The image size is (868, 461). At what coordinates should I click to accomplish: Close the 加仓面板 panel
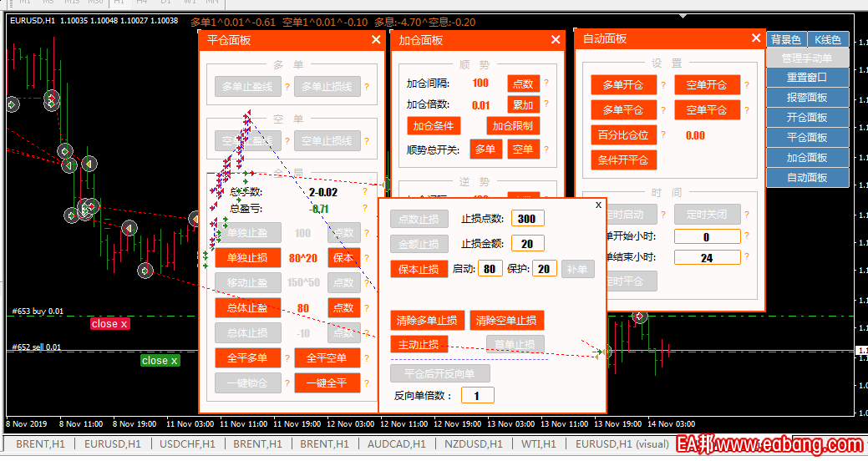point(556,39)
